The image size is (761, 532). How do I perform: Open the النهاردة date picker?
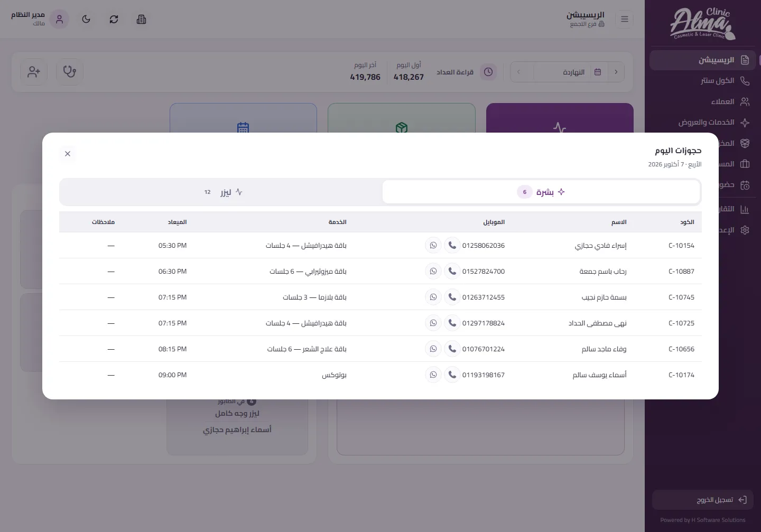[571, 72]
